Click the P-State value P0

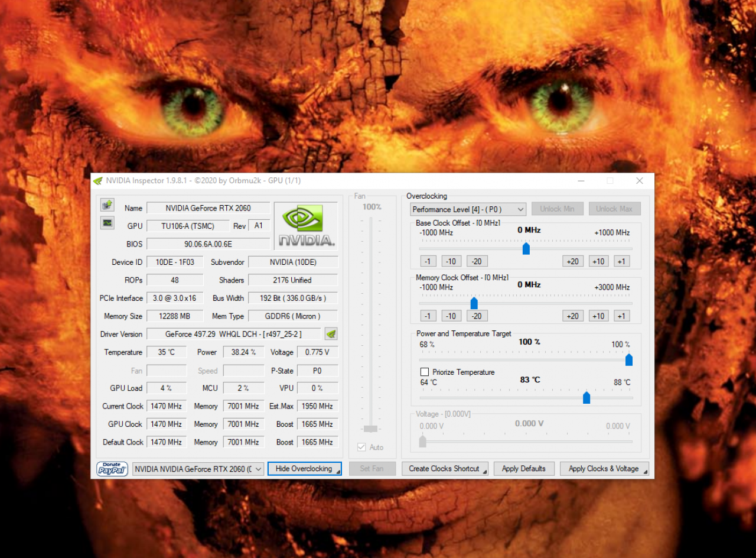[318, 371]
